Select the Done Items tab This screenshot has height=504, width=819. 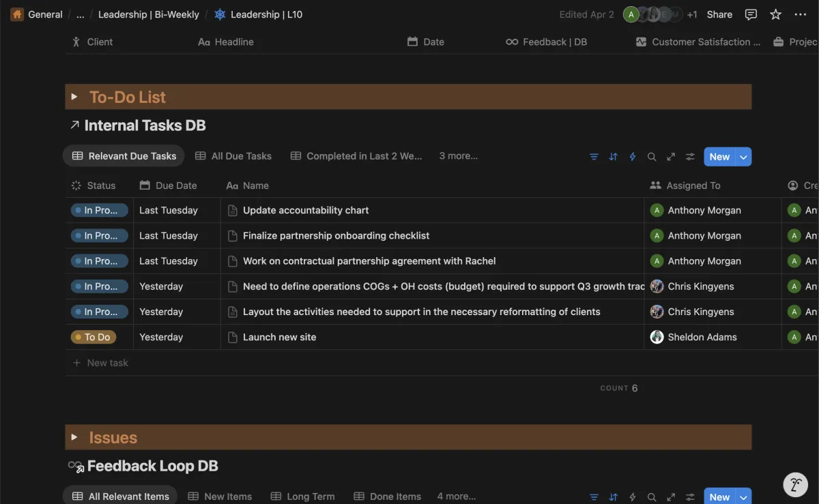(388, 496)
